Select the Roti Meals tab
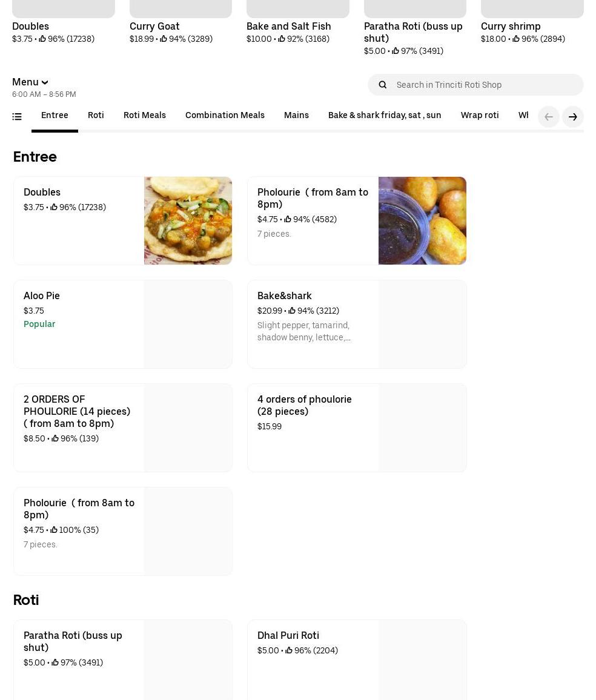Image resolution: width=596 pixels, height=700 pixels. pos(145,115)
